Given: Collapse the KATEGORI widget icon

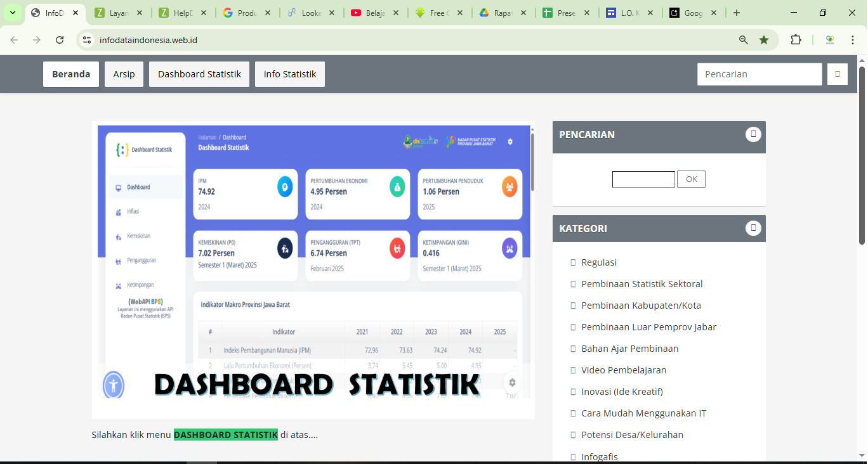Looking at the screenshot, I should point(753,228).
